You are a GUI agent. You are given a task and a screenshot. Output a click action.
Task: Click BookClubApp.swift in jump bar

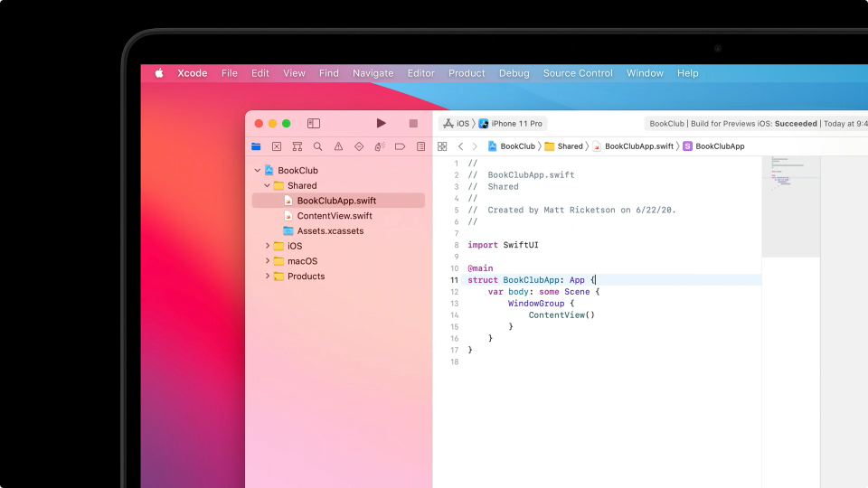point(633,146)
